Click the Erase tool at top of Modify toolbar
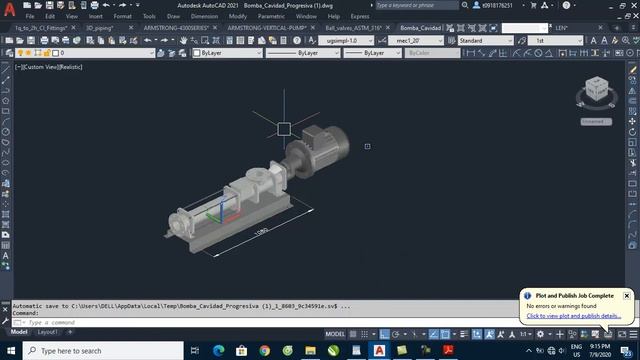This screenshot has width=640, height=360. coord(633,70)
